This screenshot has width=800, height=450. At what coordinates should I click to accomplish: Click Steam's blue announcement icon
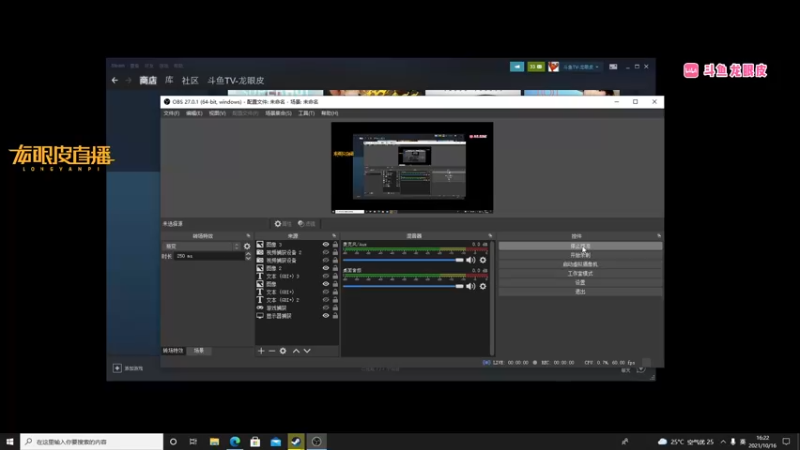[x=517, y=67]
